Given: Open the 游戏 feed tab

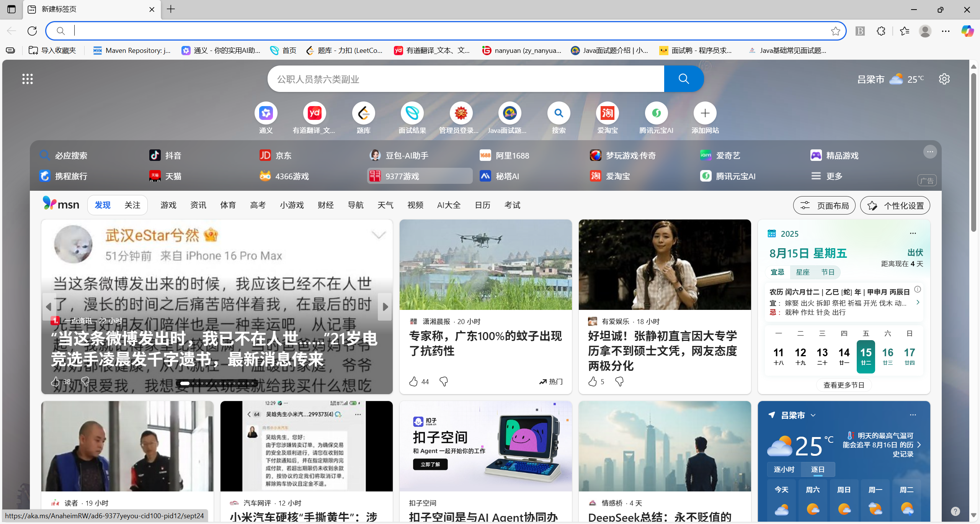Looking at the screenshot, I should (x=168, y=205).
